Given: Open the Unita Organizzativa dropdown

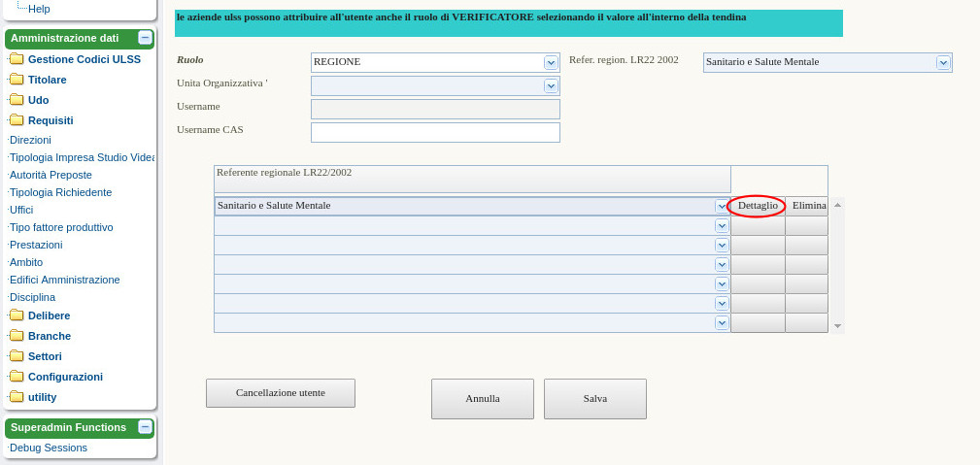Looking at the screenshot, I should [551, 85].
